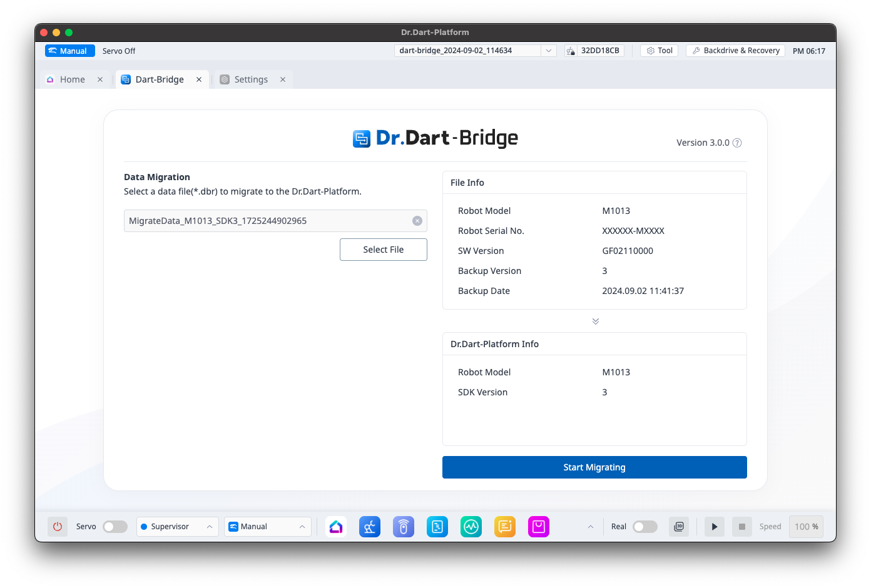Clear the MigrateData file input field
This screenshot has height=588, width=871.
coord(417,221)
